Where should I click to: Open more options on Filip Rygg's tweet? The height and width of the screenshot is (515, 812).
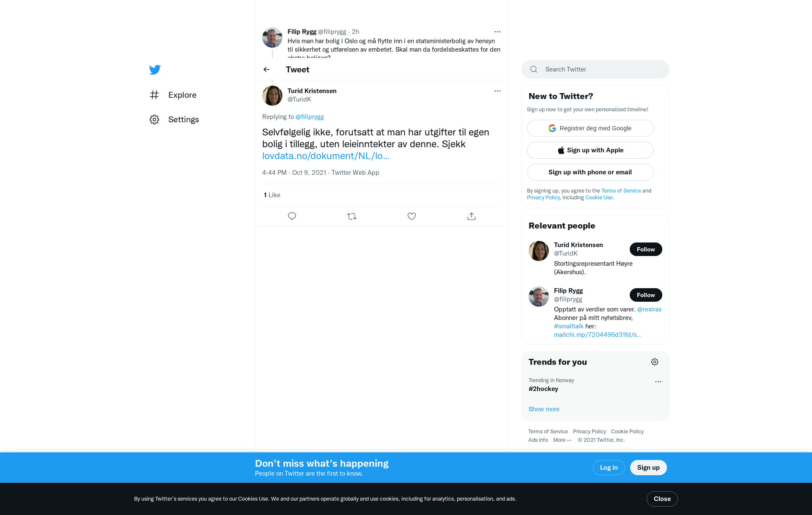point(497,32)
